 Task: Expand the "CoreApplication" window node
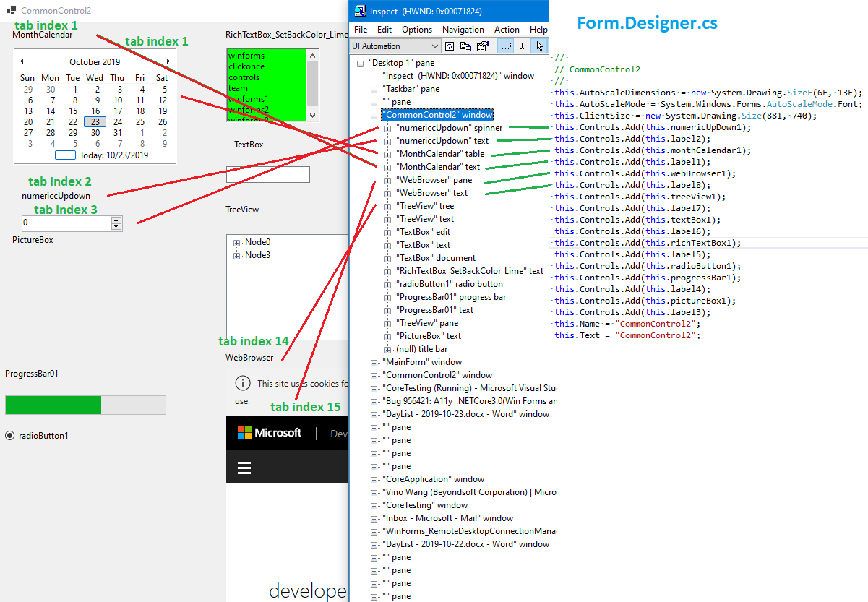coord(374,479)
